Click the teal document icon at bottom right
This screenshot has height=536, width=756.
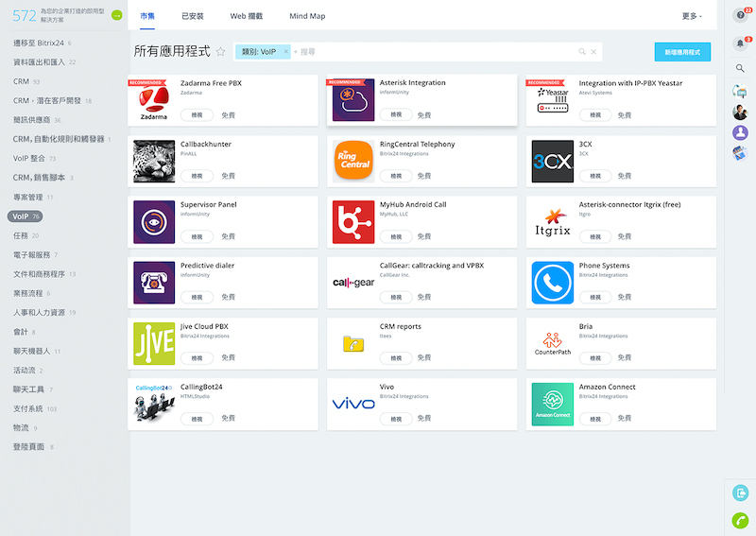click(740, 493)
